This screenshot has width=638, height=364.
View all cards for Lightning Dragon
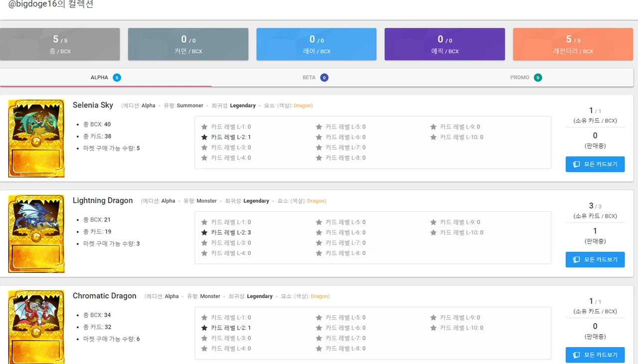click(x=595, y=259)
